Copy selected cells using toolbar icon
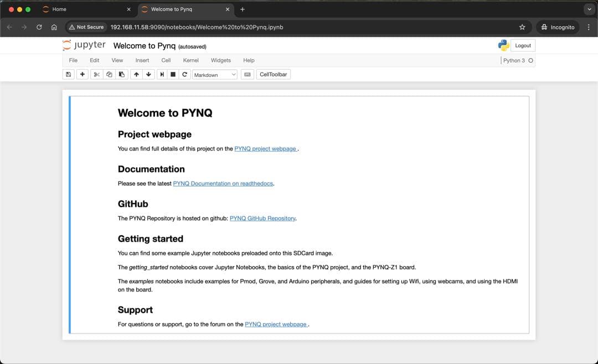The image size is (598, 364). click(x=109, y=75)
